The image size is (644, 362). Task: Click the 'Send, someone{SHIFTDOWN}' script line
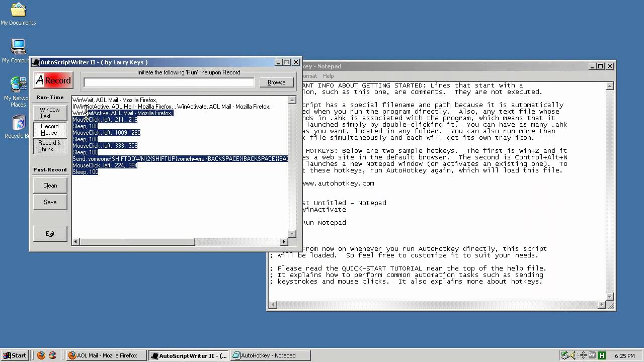tap(180, 159)
